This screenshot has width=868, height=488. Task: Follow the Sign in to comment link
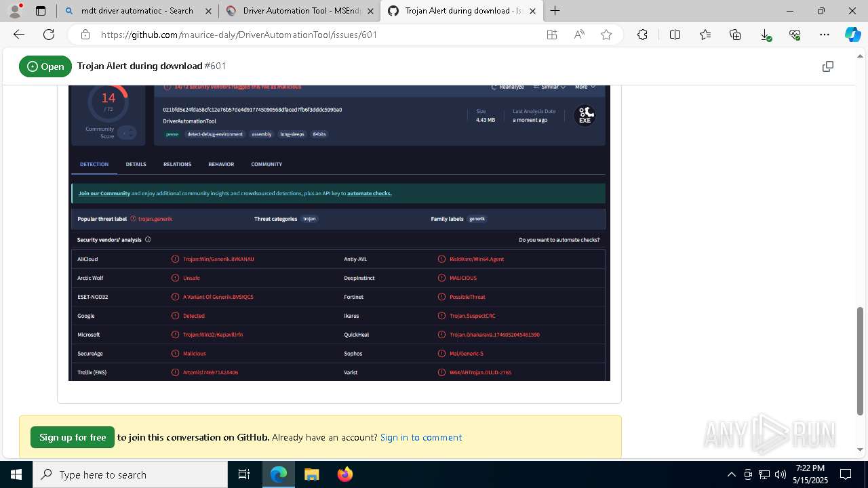point(421,437)
